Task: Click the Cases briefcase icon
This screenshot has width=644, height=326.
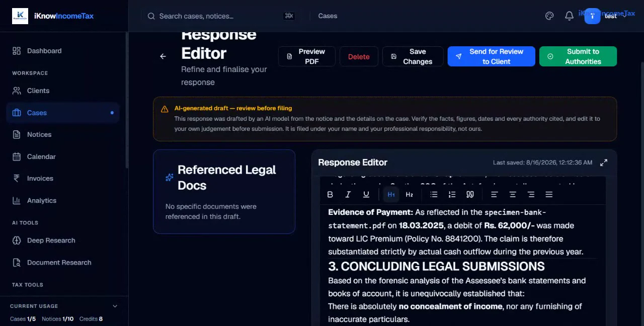Action: pos(17,113)
